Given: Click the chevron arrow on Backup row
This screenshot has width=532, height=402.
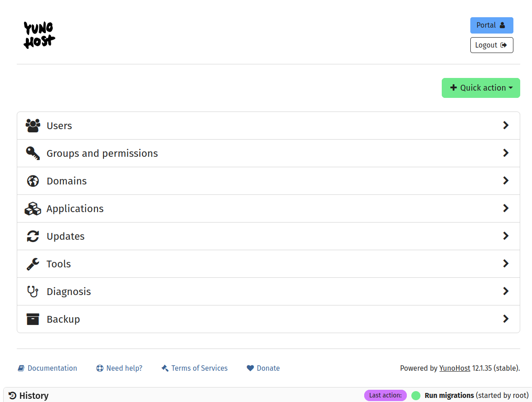Looking at the screenshot, I should click(x=506, y=319).
